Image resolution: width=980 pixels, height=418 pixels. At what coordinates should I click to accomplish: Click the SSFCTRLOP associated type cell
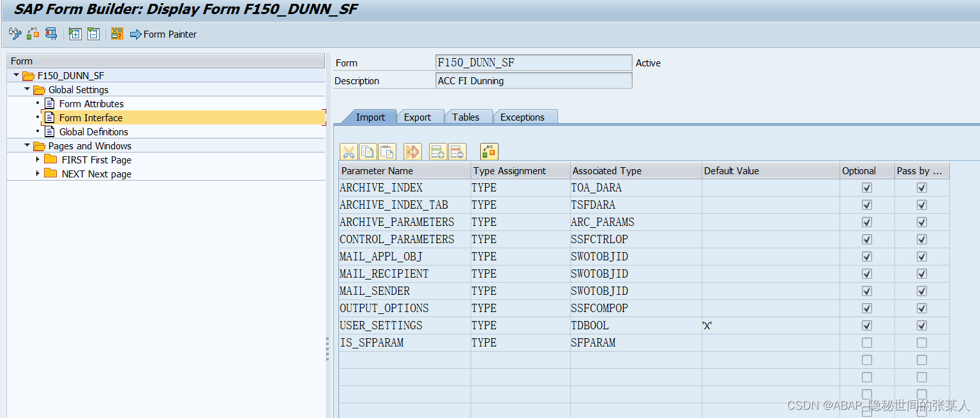[636, 239]
